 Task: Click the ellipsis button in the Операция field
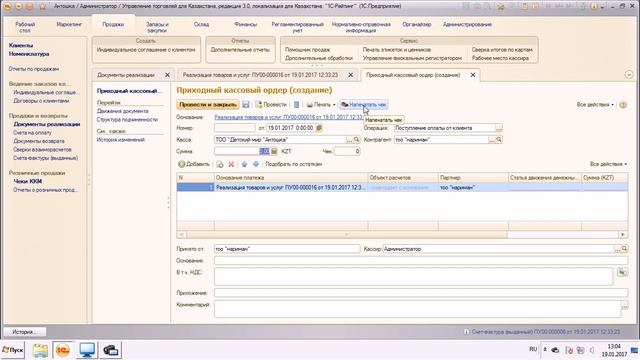tap(499, 128)
